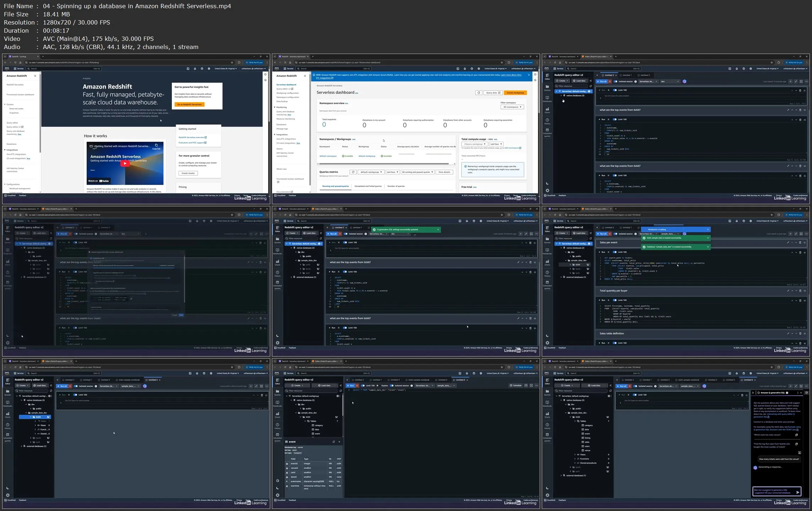This screenshot has width=812, height=511.
Task: Click Go to Redshift Serverless in landing frame
Action: [189, 104]
